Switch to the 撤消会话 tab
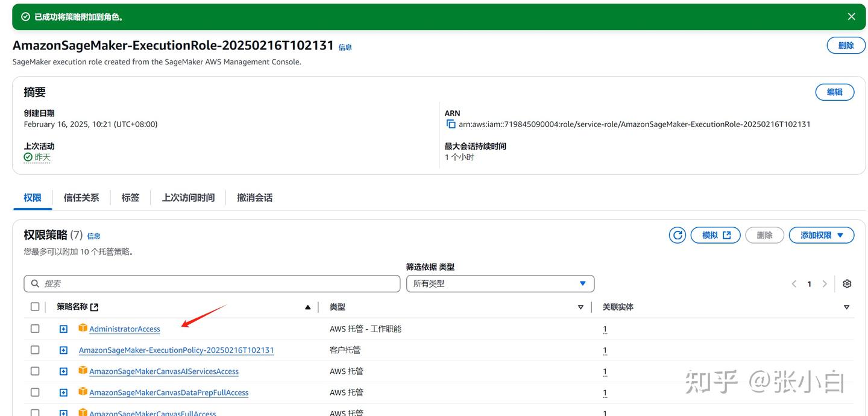This screenshot has height=416, width=868. click(x=254, y=198)
